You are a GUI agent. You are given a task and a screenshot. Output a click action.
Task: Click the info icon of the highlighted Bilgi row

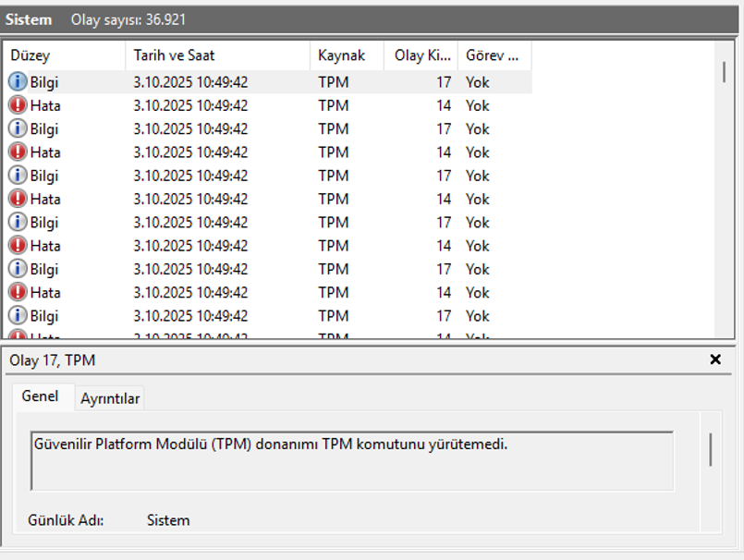[x=18, y=81]
